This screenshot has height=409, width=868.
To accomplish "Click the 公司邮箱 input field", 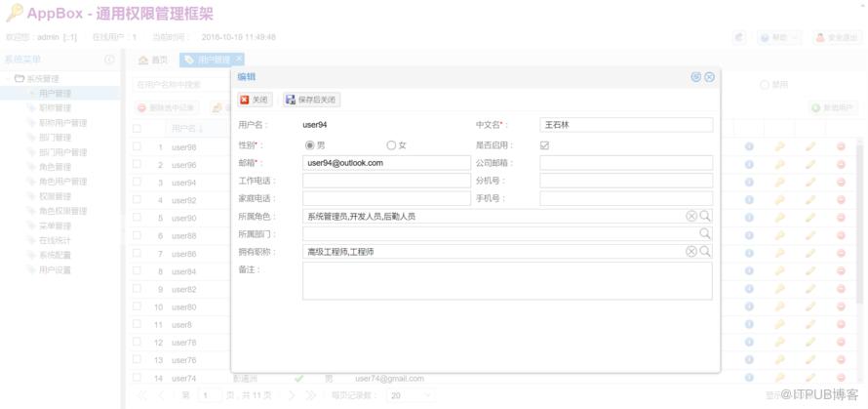I will [x=626, y=163].
